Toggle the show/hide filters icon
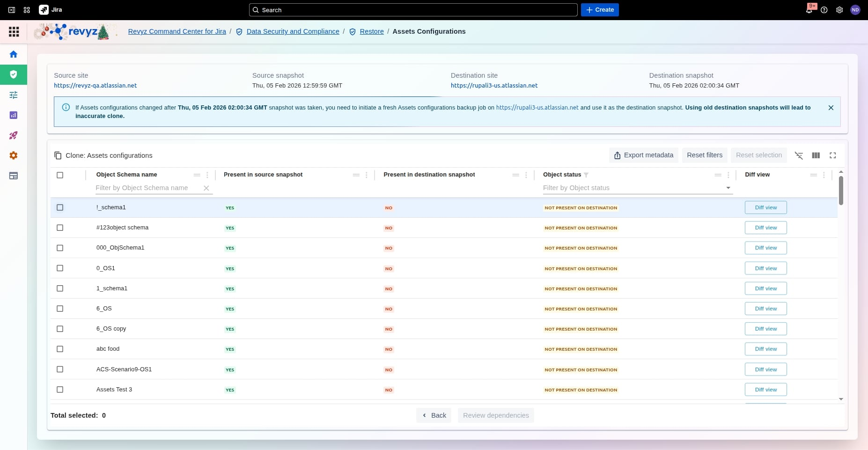The image size is (868, 450). click(x=799, y=155)
